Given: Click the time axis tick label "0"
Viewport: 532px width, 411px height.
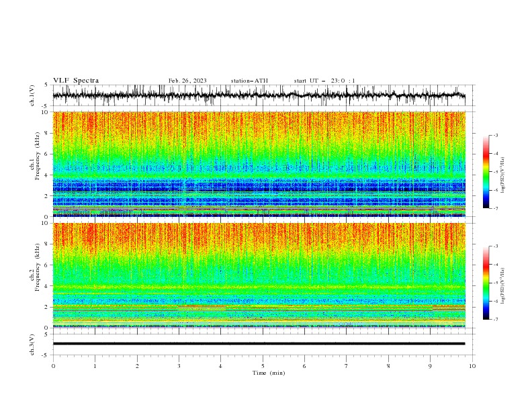Looking at the screenshot, I should click(53, 366).
